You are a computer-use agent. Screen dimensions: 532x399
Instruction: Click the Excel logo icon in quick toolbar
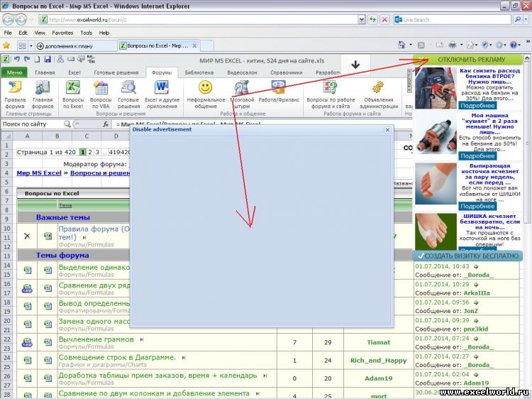(x=6, y=59)
